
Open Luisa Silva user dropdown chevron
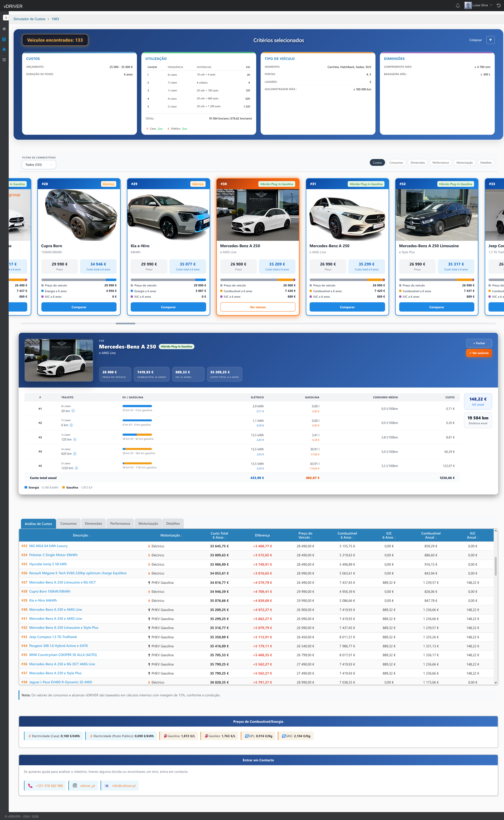point(491,5)
